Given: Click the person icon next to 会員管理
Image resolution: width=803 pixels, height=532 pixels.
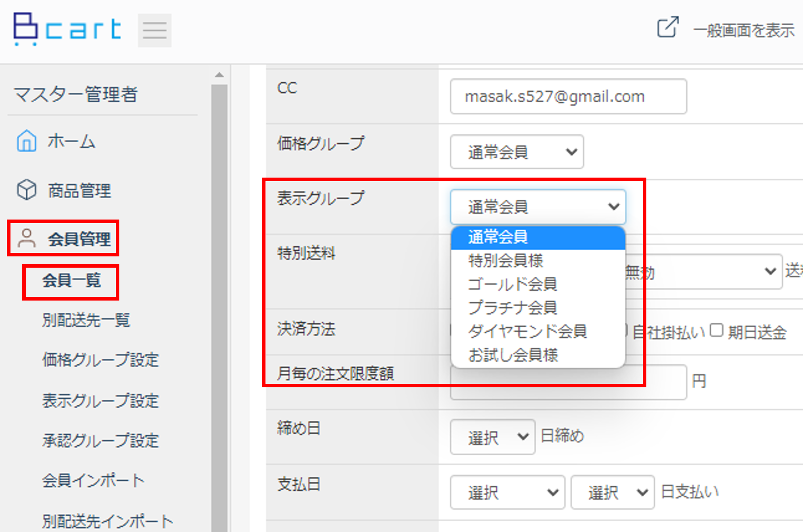Looking at the screenshot, I should pos(26,238).
